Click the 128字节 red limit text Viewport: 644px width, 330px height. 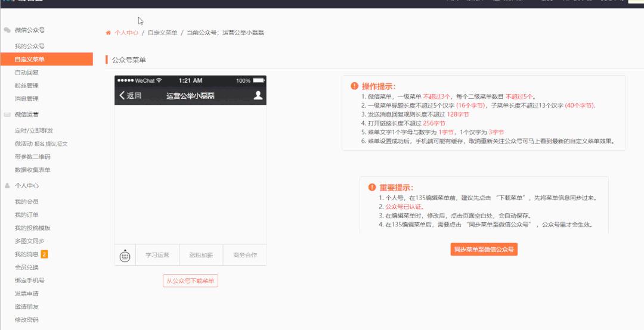tap(458, 114)
